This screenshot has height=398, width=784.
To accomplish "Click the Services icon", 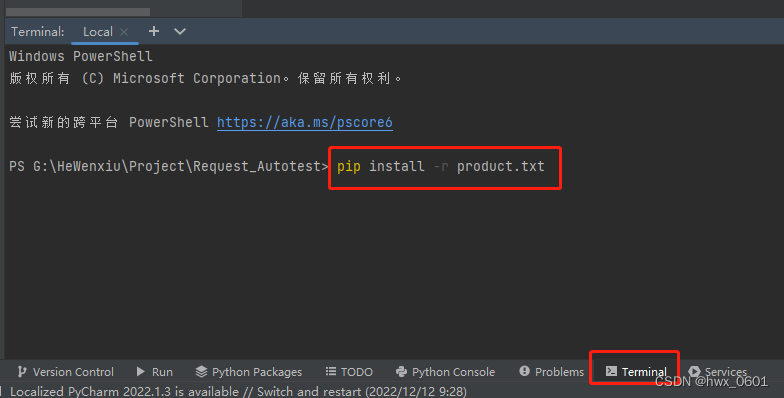I will (694, 372).
